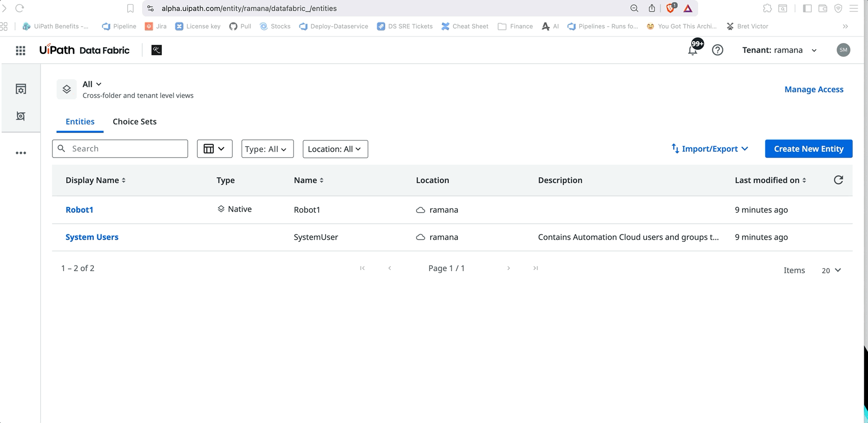Image resolution: width=868 pixels, height=423 pixels.
Task: Open the Bret Victor bookmark
Action: tap(747, 26)
